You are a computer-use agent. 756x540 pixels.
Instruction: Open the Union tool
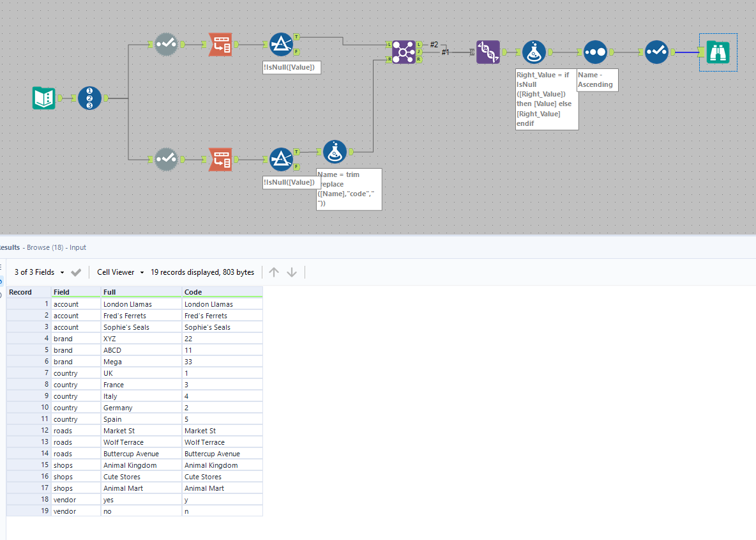pyautogui.click(x=595, y=52)
